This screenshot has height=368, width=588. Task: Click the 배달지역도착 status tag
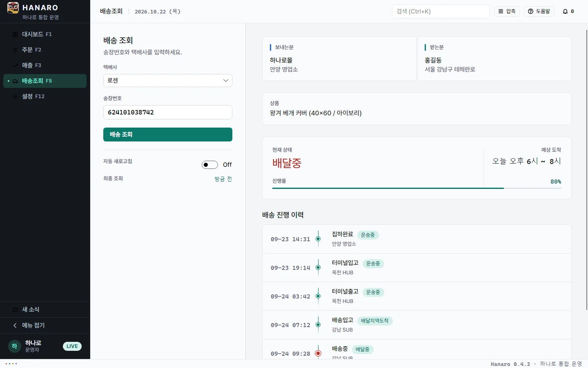point(375,321)
